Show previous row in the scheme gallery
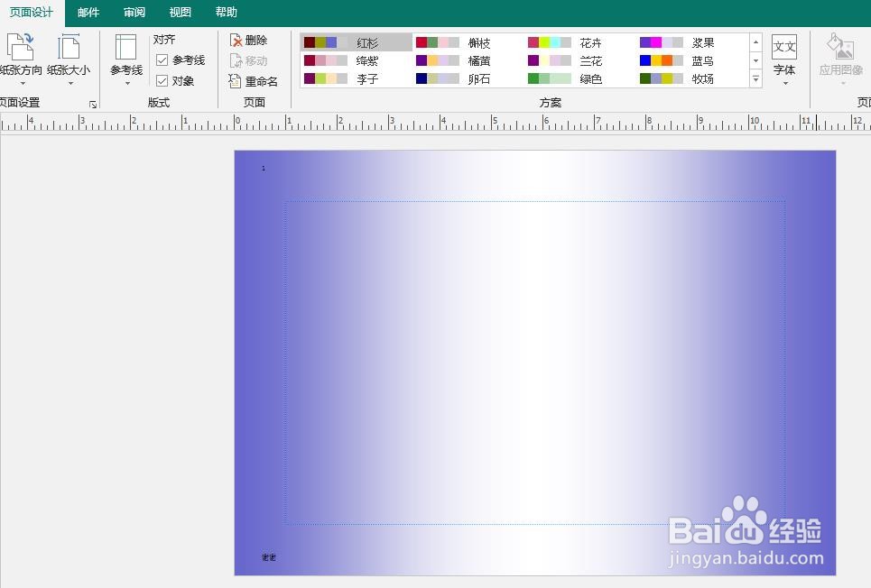Image resolution: width=871 pixels, height=588 pixels. (x=755, y=42)
